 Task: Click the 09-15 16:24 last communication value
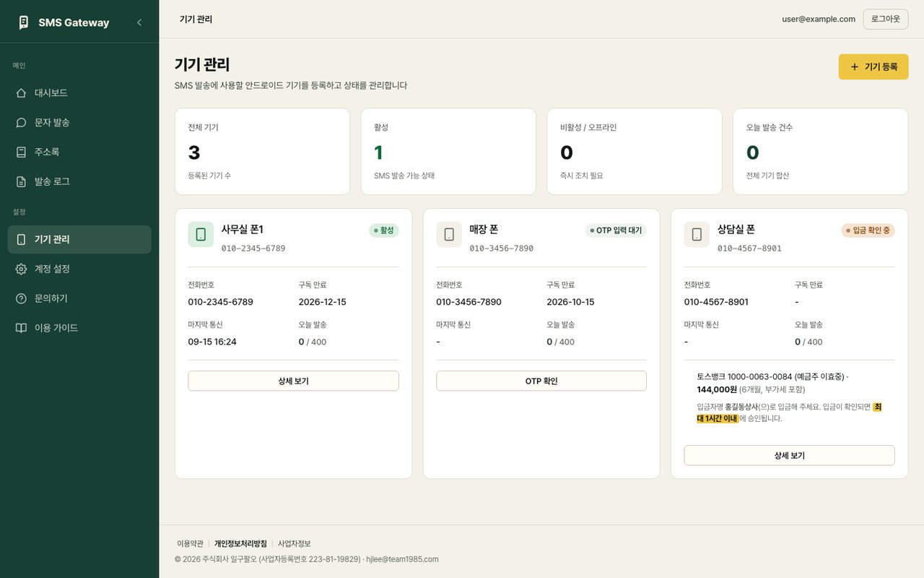click(x=212, y=342)
